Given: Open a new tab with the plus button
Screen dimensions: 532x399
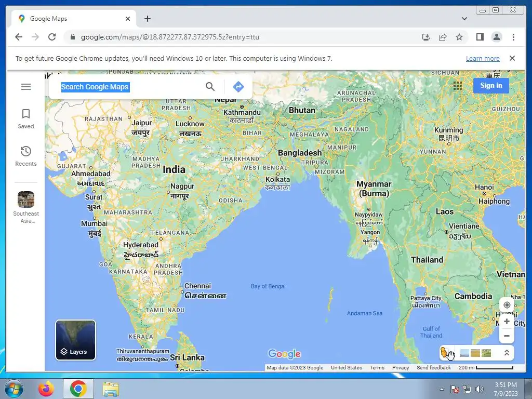Looking at the screenshot, I should coord(147,19).
